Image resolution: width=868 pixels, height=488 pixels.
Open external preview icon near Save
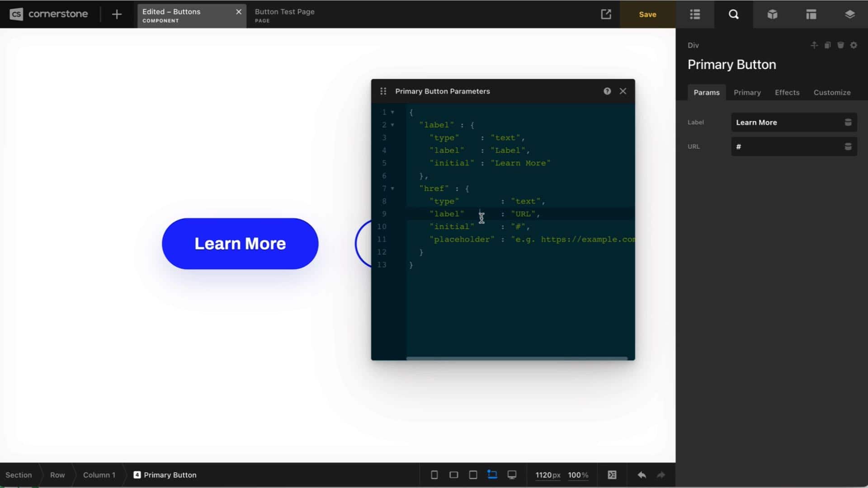click(x=606, y=14)
